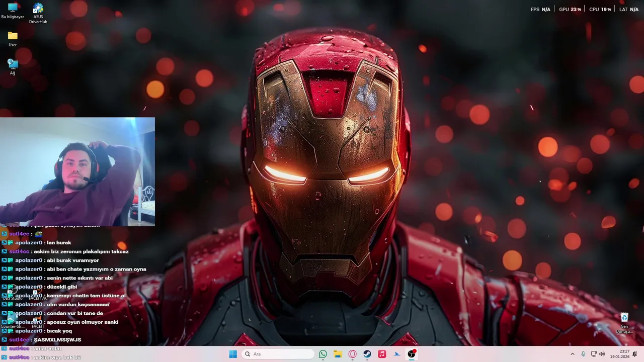This screenshot has height=362, width=644.
Task: Open Opera GX browser from taskbar
Action: click(352, 354)
